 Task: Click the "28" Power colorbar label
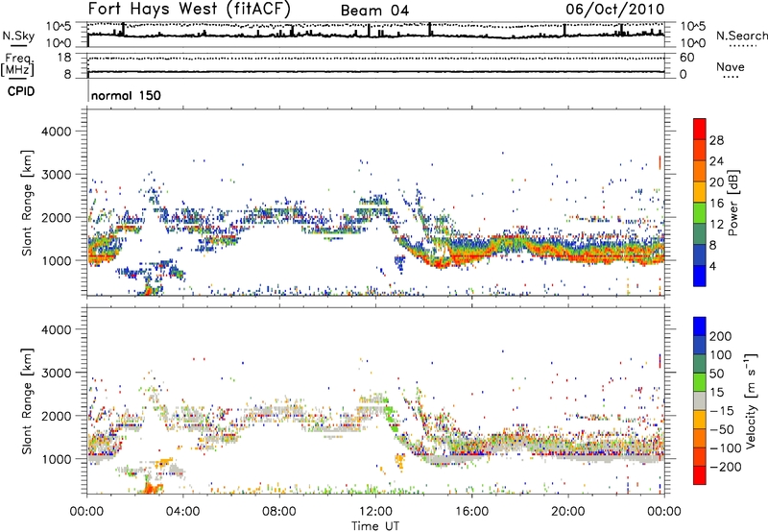point(716,140)
